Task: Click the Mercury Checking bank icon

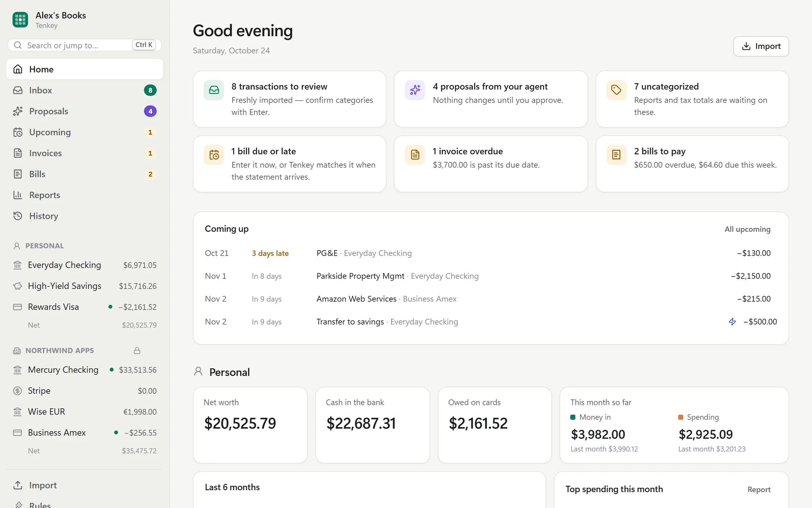Action: [x=17, y=370]
